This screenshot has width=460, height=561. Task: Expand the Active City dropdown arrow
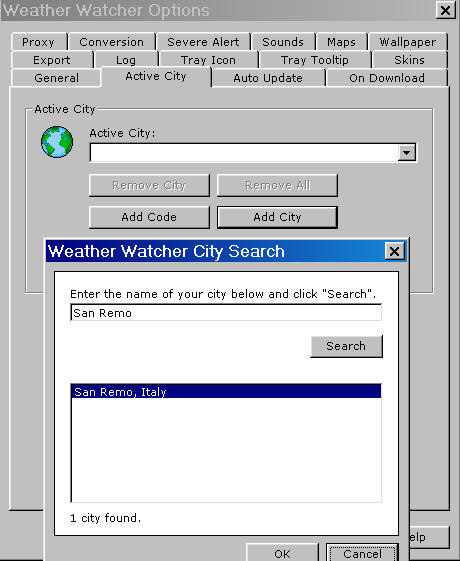click(x=406, y=153)
